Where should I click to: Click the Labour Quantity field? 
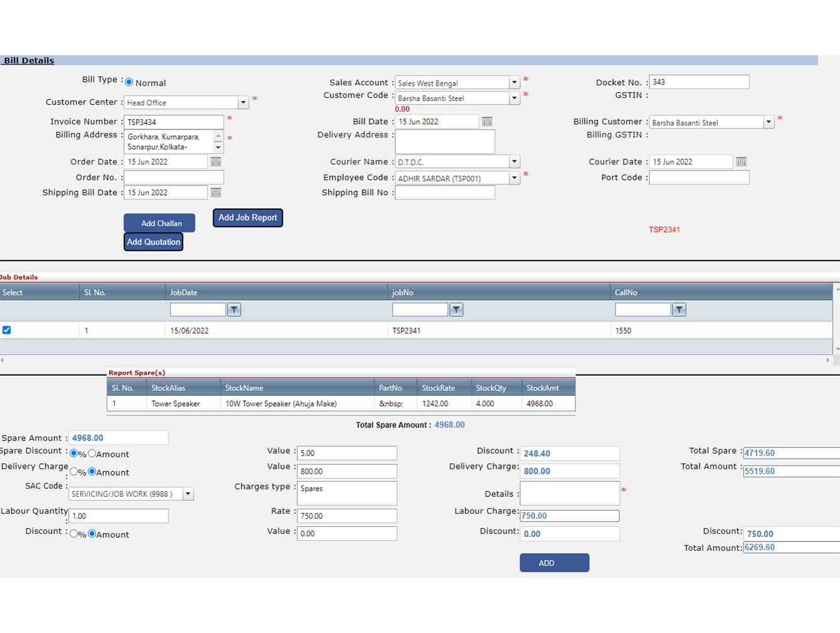(x=119, y=516)
